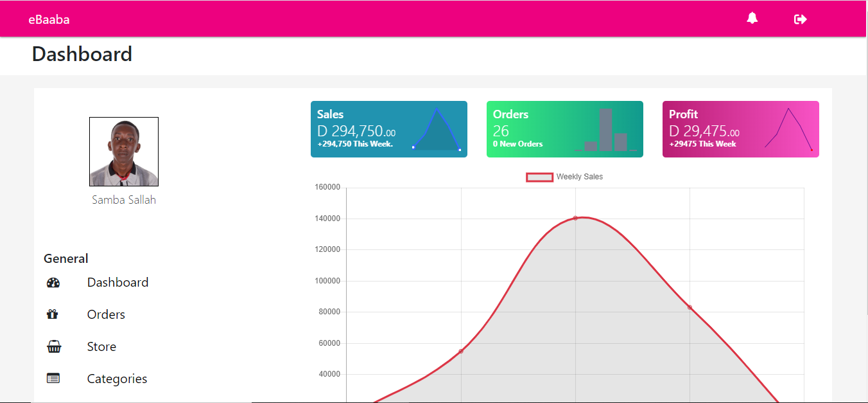The image size is (868, 403).
Task: Click the General section heading
Action: pos(66,258)
